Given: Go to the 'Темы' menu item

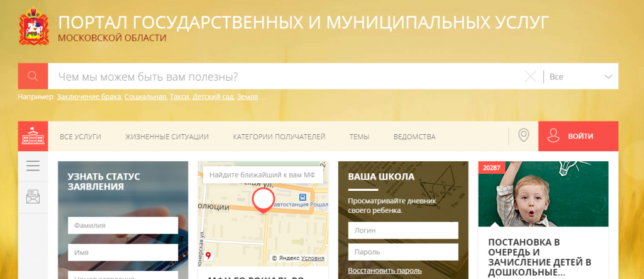Looking at the screenshot, I should [359, 137].
